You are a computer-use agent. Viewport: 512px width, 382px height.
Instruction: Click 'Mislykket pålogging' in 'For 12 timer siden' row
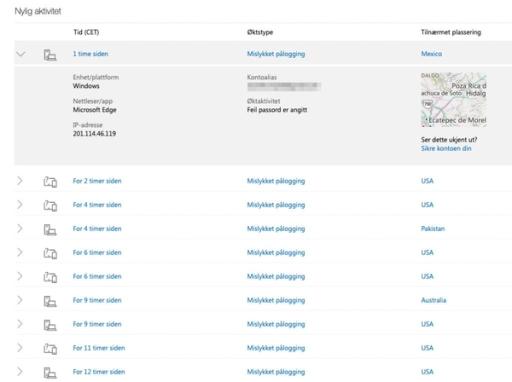276,372
